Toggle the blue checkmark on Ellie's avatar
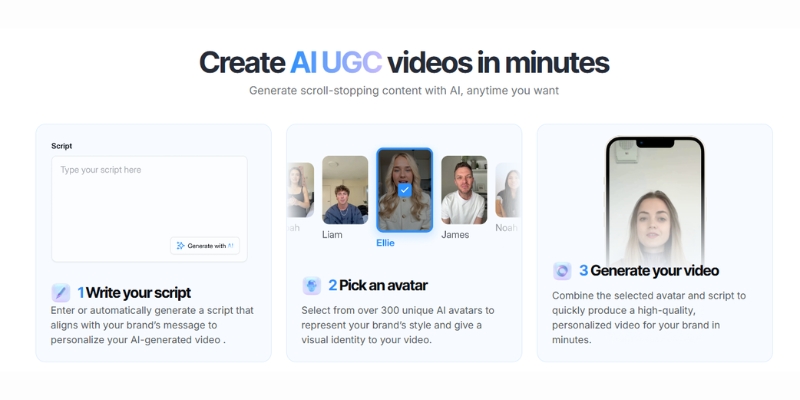This screenshot has height=400, width=800. click(404, 189)
